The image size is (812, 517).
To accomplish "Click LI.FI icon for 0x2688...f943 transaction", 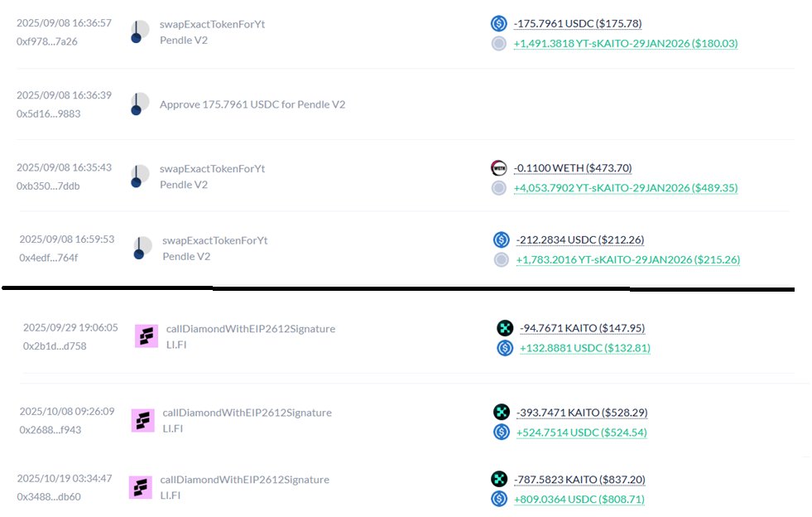I will (143, 420).
